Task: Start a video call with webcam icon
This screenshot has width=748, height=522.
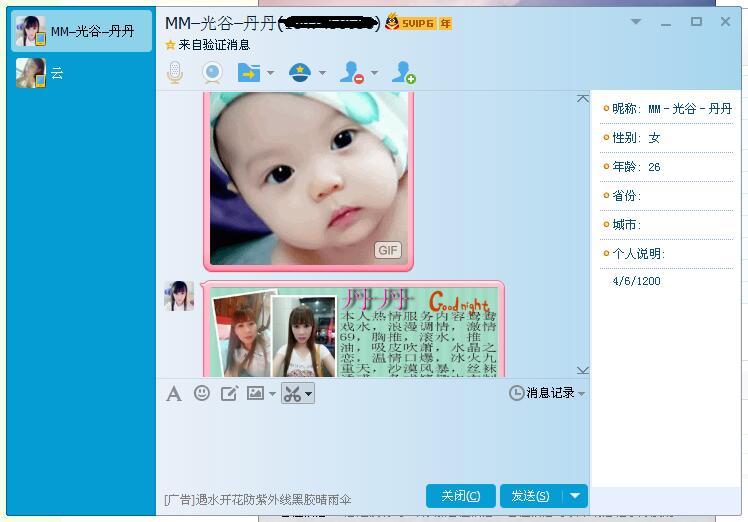Action: [212, 73]
